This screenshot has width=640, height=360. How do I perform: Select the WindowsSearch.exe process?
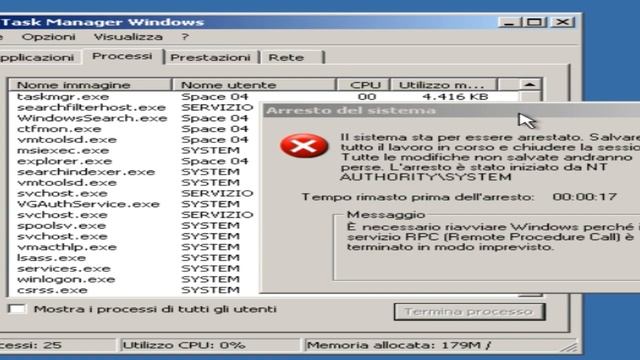[x=92, y=118]
